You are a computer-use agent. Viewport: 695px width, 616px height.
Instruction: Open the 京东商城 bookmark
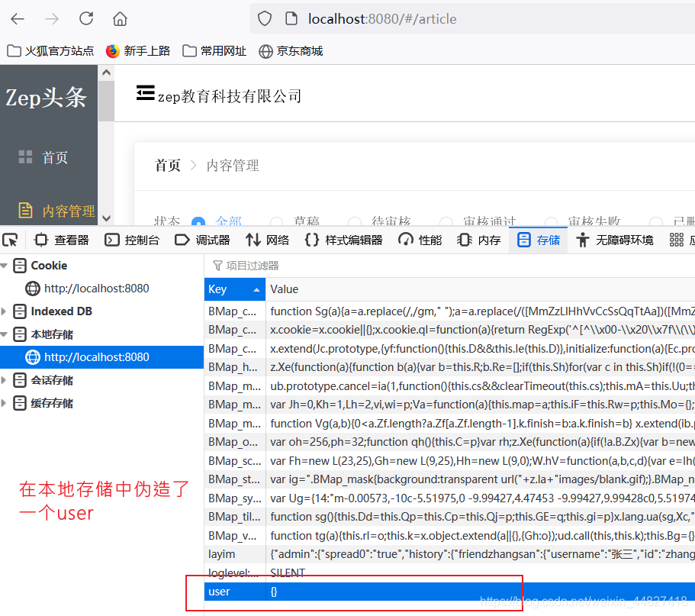point(291,51)
